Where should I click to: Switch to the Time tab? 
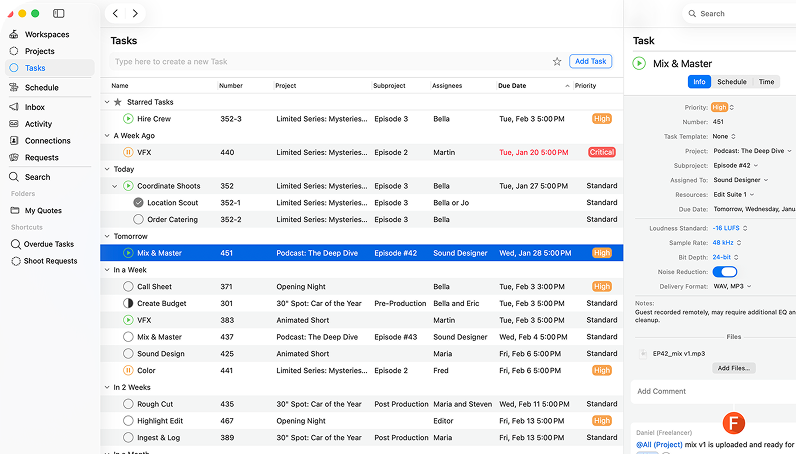[766, 82]
